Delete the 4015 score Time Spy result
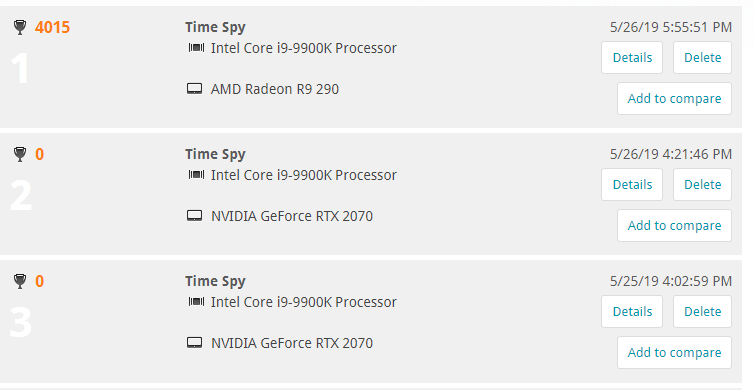 pyautogui.click(x=703, y=58)
